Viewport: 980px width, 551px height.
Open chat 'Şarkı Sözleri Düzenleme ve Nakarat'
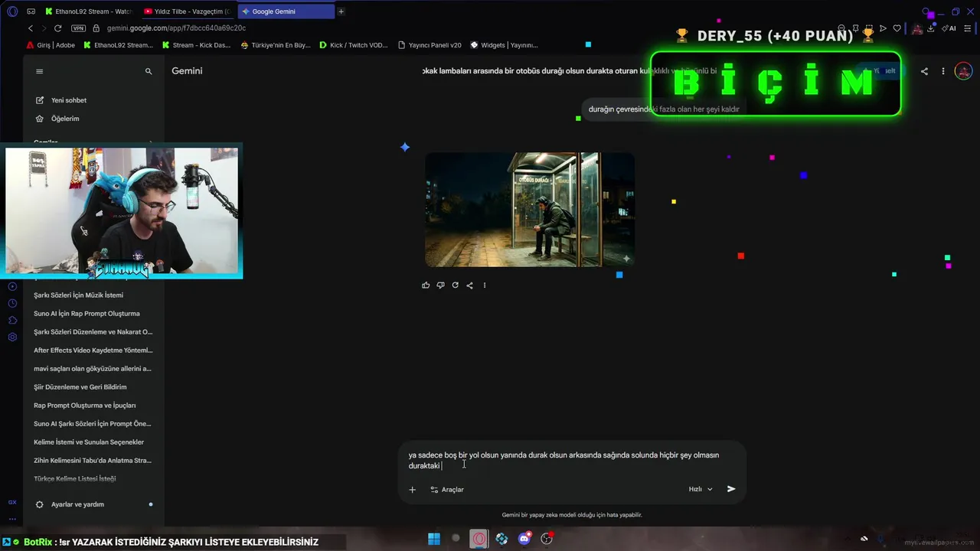tap(93, 332)
